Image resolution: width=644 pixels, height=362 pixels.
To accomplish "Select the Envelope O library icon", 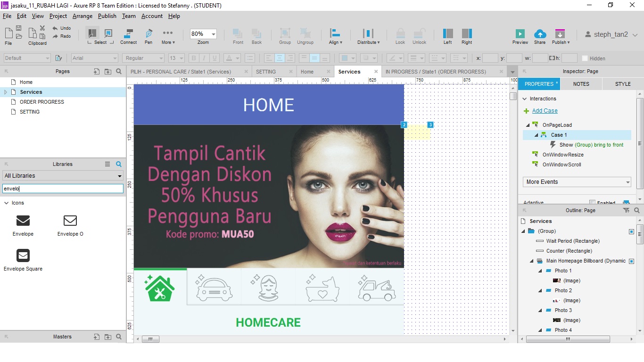I will pyautogui.click(x=70, y=221).
